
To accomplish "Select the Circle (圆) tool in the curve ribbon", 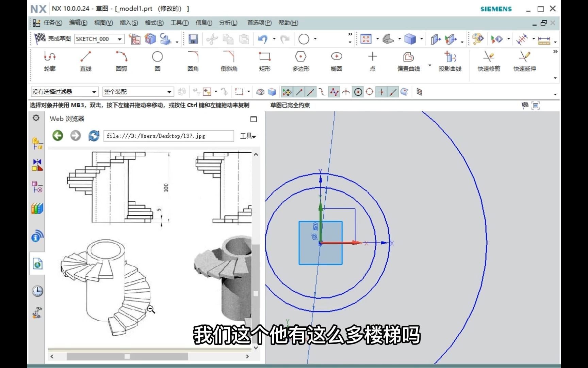I will pyautogui.click(x=157, y=61).
